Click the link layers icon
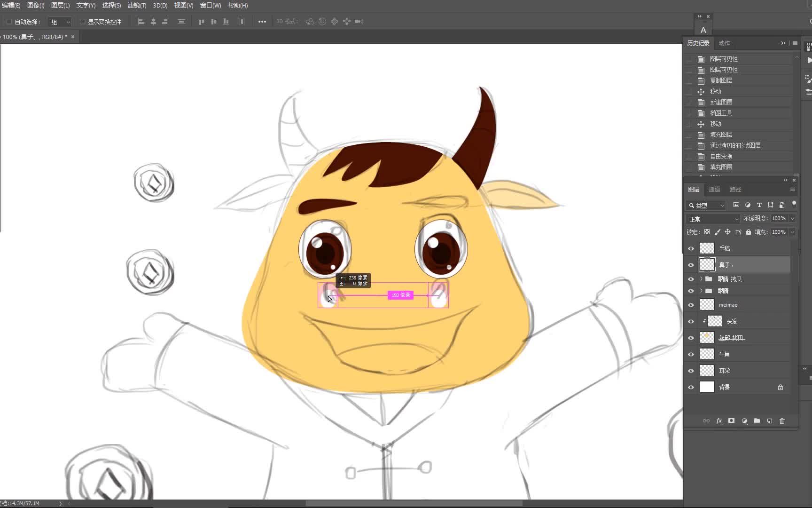This screenshot has width=812, height=508. coord(706,421)
